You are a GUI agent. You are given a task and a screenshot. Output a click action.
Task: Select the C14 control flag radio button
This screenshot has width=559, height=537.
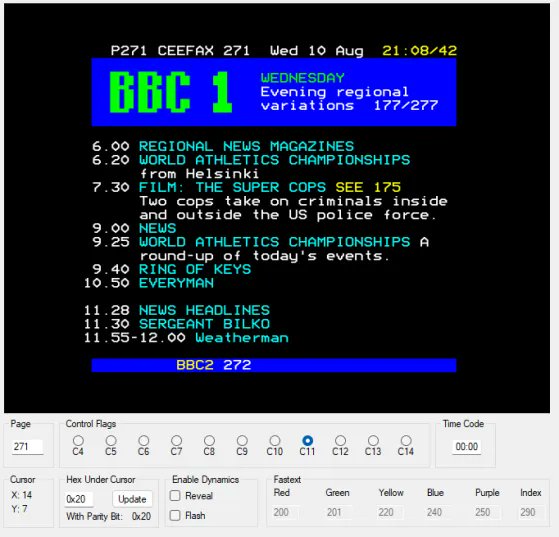(406, 441)
